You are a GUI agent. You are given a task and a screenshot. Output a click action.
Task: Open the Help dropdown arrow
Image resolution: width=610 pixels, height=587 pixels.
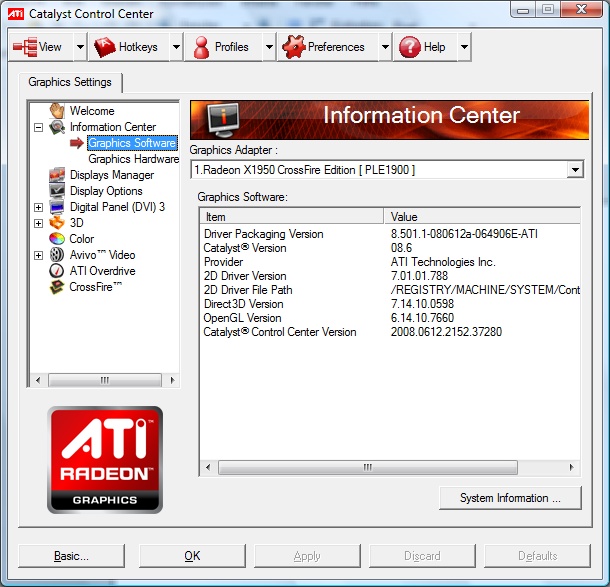pyautogui.click(x=464, y=47)
